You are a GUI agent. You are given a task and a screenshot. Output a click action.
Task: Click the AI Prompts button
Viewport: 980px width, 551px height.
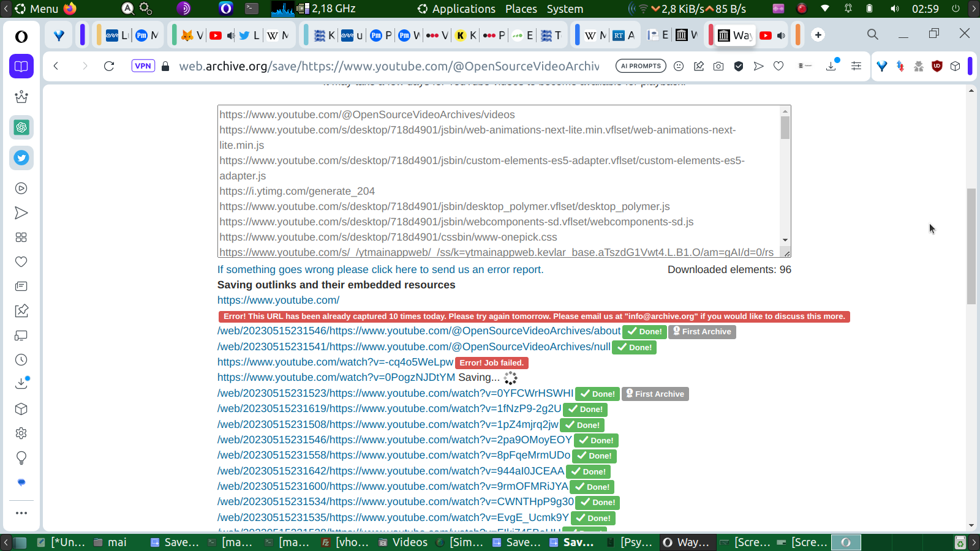click(641, 66)
